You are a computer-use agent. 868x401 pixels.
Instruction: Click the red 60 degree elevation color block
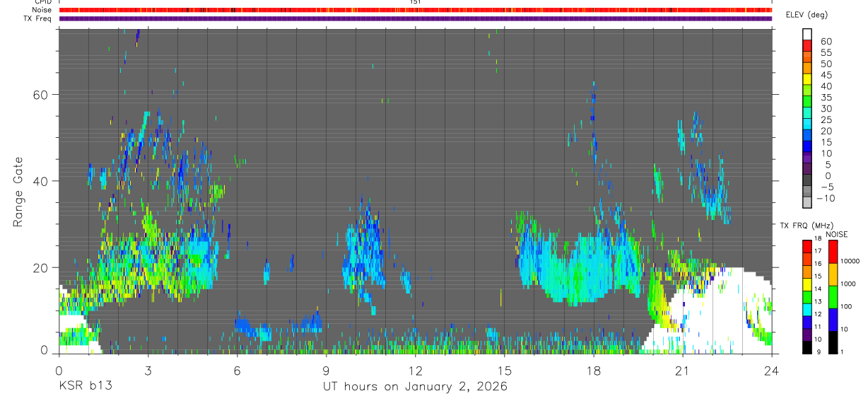808,46
